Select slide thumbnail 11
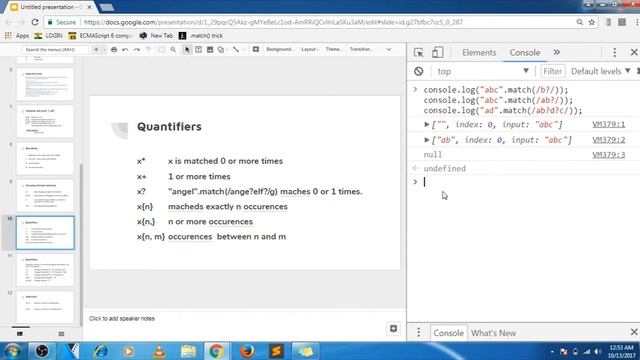This screenshot has width=640, height=360. coord(45,270)
